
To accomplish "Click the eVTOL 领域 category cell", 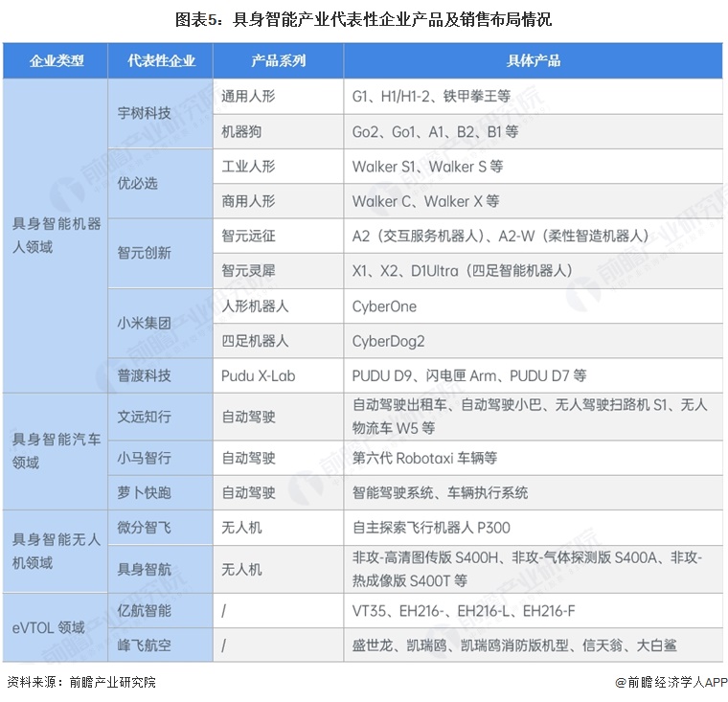I will tap(56, 627).
